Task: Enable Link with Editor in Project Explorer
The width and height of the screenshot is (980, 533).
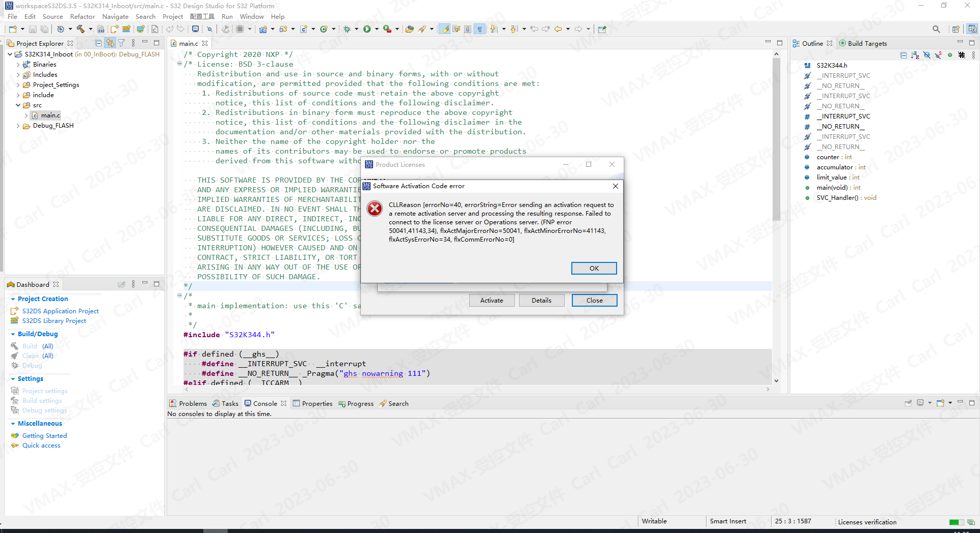Action: coord(110,43)
